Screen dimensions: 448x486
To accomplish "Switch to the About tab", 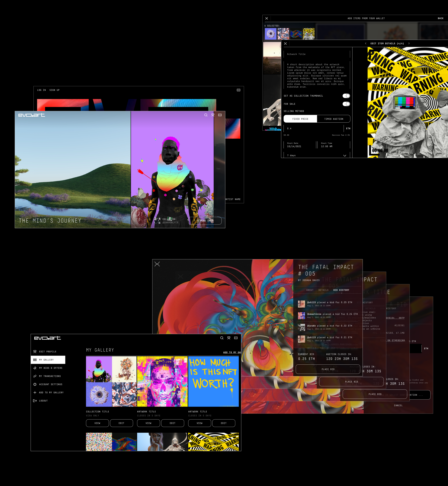I will pos(310,290).
